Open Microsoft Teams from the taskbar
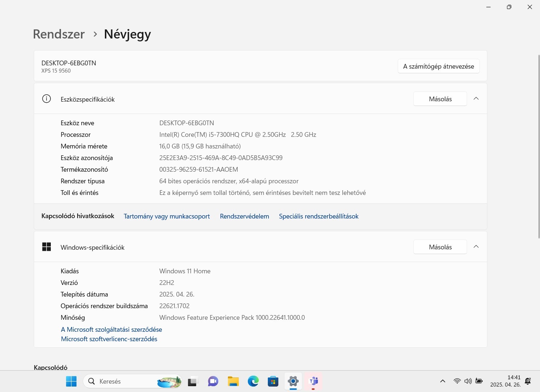 pyautogui.click(x=313, y=381)
